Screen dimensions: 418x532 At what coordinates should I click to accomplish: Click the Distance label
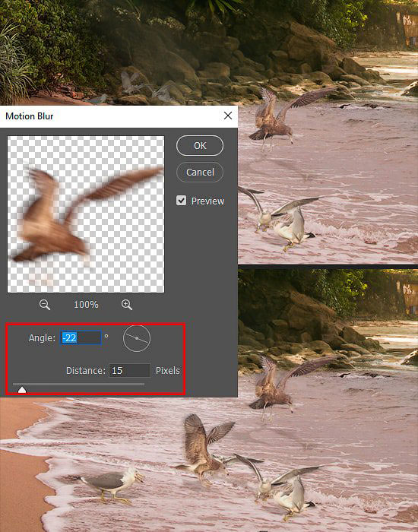[x=85, y=371]
